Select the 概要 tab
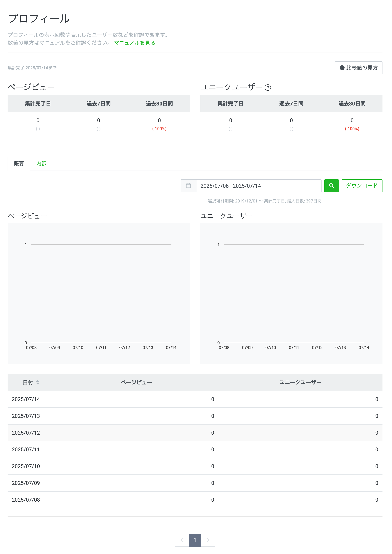392x554 pixels. coord(19,164)
